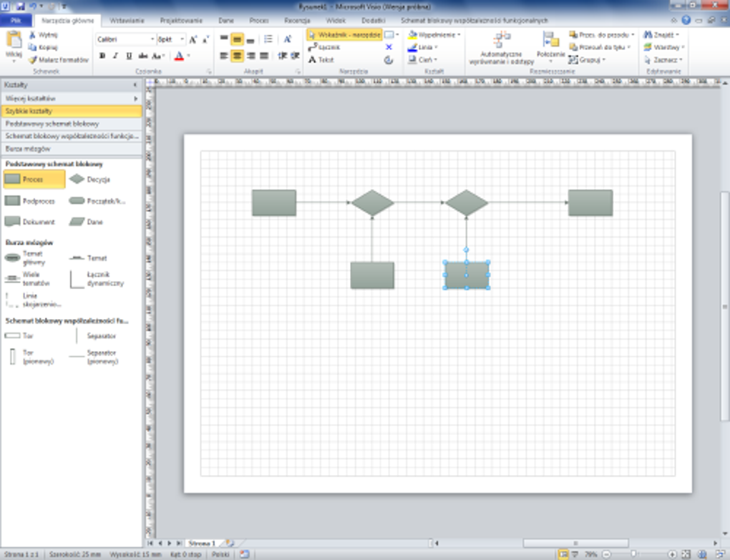Increase font size with larger A icon
Viewport: 730px width, 560px height.
[x=193, y=39]
